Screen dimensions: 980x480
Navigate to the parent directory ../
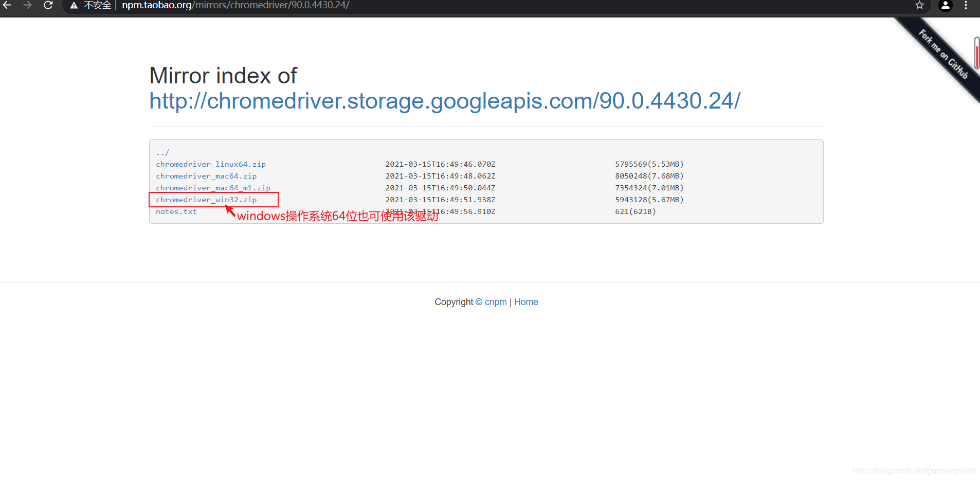pos(162,152)
